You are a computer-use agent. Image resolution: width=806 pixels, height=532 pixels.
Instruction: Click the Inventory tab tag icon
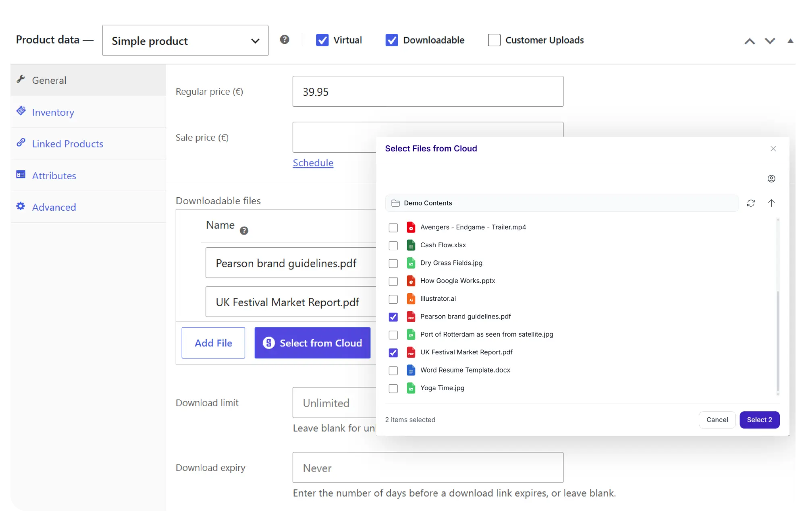(x=21, y=111)
